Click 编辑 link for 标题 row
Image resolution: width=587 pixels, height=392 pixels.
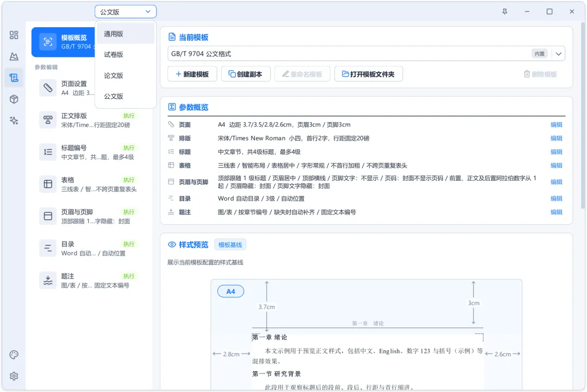tap(557, 152)
